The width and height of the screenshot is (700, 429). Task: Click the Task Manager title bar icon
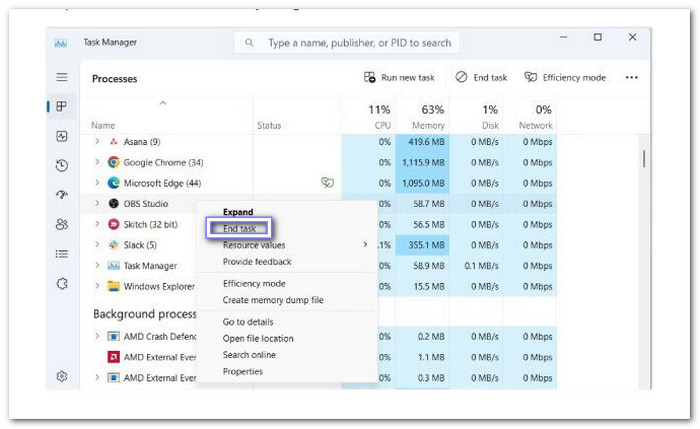click(x=61, y=43)
